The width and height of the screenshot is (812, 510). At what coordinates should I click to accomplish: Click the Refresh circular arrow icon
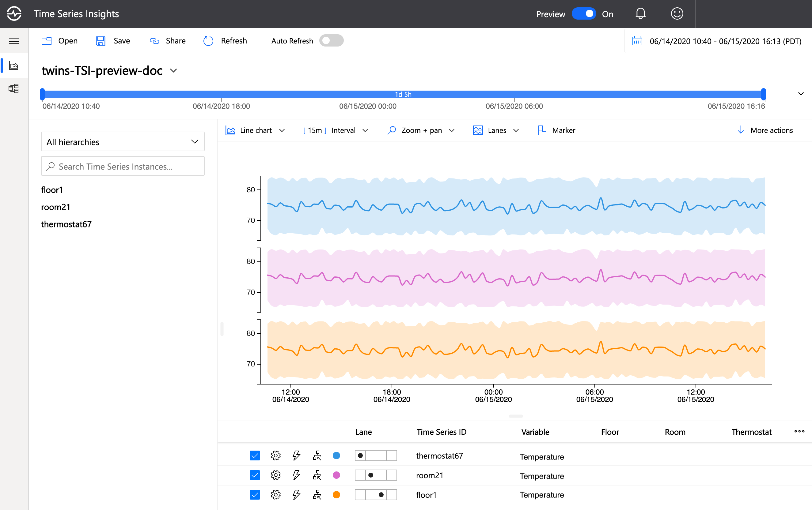pyautogui.click(x=208, y=41)
